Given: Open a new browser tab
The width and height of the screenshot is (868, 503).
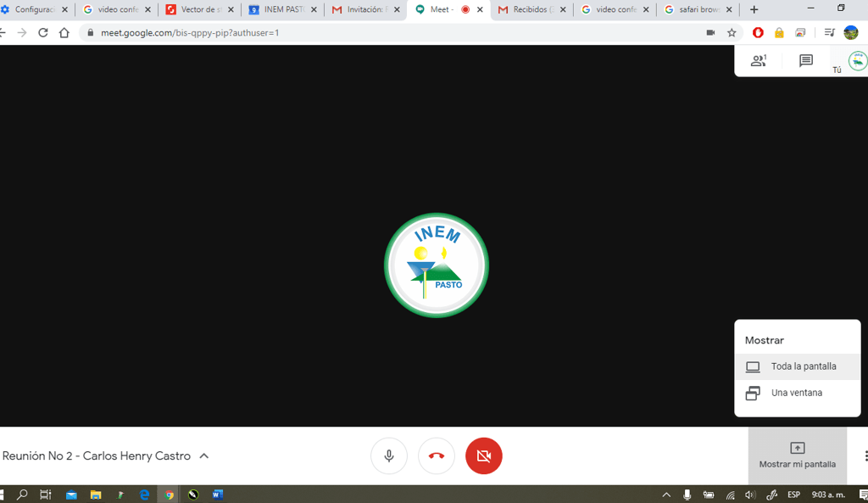Looking at the screenshot, I should pyautogui.click(x=754, y=9).
